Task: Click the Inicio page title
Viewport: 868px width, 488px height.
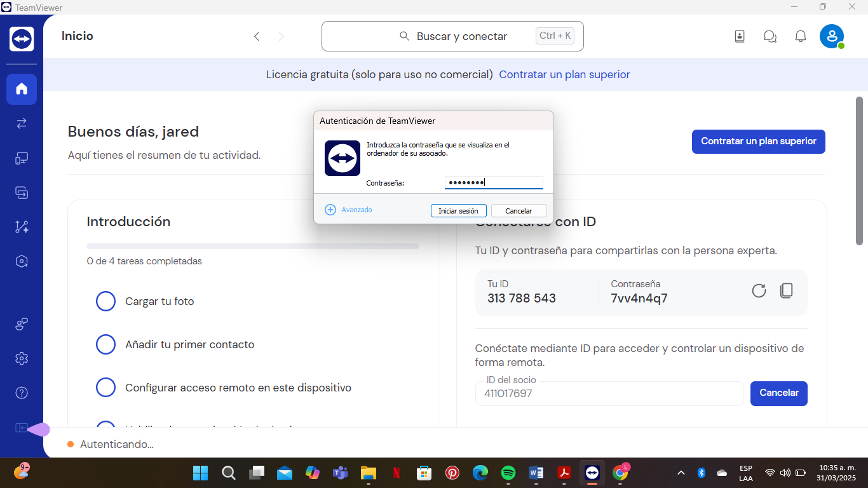Action: pyautogui.click(x=78, y=36)
